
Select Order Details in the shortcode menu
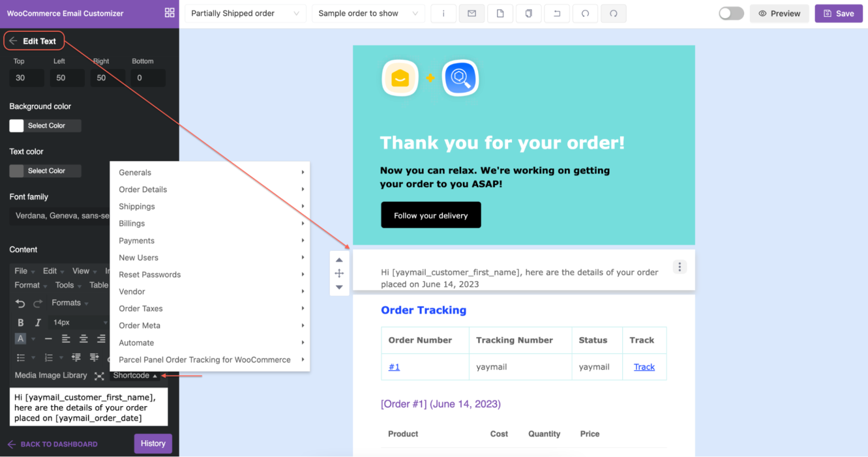tap(143, 189)
